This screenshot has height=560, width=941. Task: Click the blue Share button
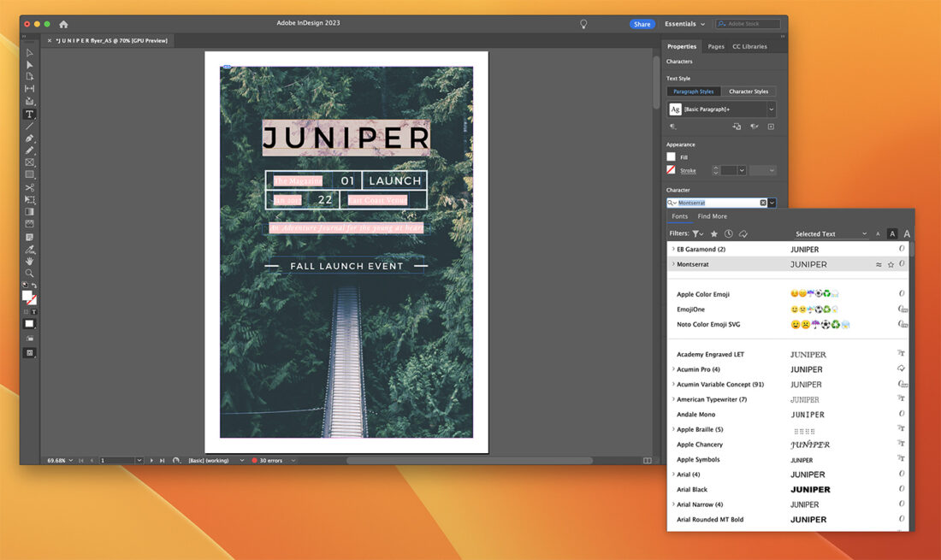click(642, 23)
